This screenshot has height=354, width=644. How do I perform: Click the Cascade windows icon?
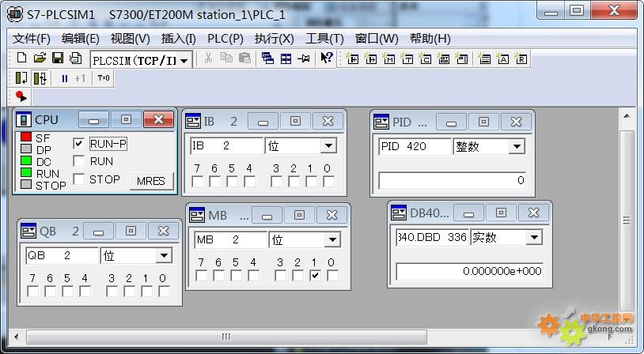[x=267, y=58]
